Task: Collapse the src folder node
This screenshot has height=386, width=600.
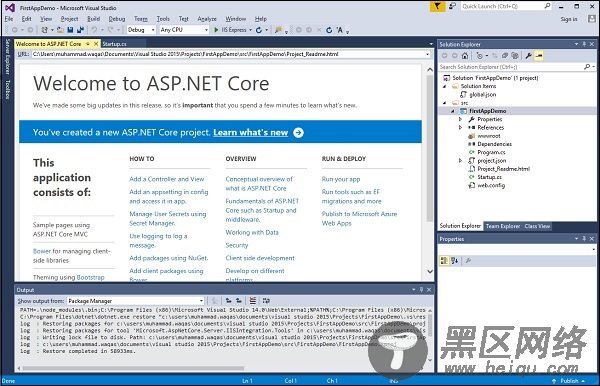Action: coord(445,103)
